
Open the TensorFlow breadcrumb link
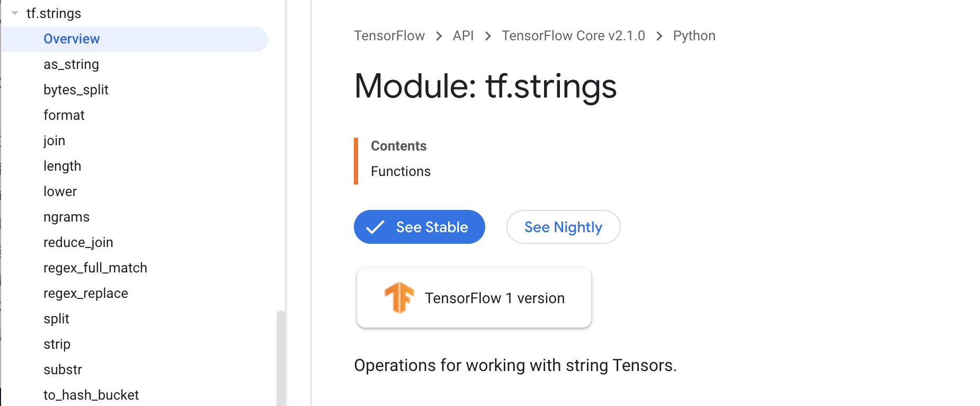[389, 36]
